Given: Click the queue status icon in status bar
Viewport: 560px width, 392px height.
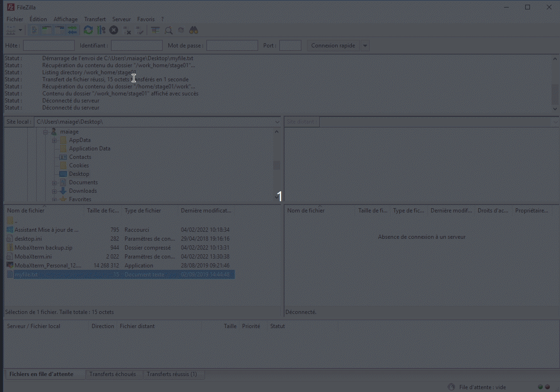Looking at the screenshot, I should click(451, 387).
